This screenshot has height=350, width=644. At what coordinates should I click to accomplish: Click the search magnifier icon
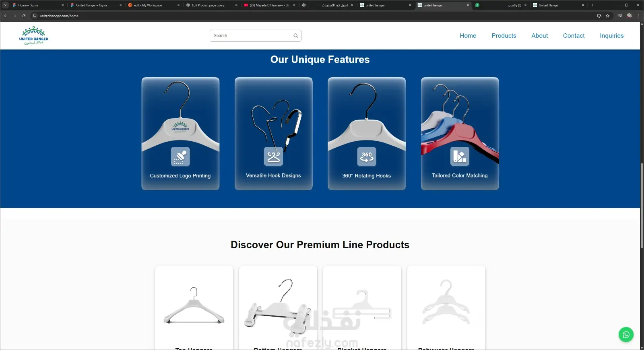point(295,36)
